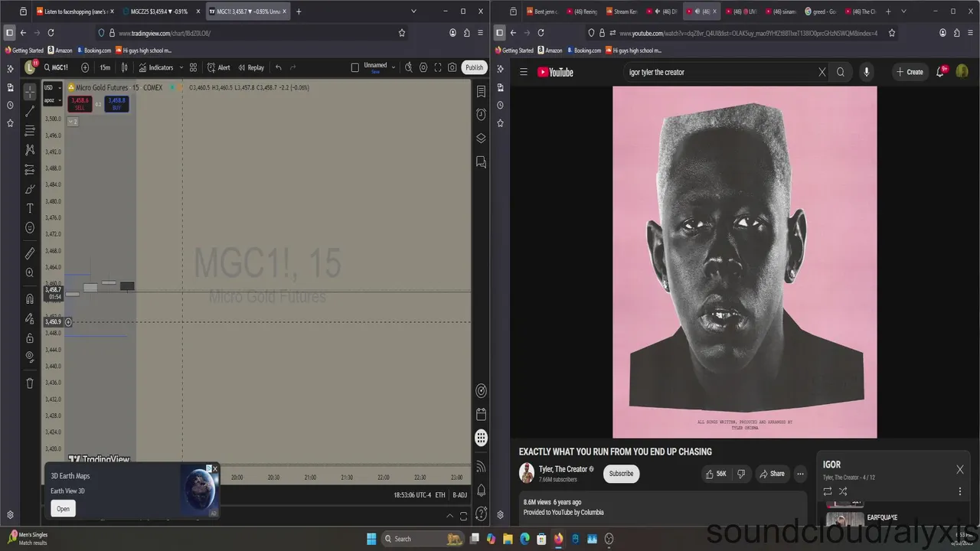This screenshot has width=980, height=551.
Task: Click YouTube Create button
Action: point(910,72)
